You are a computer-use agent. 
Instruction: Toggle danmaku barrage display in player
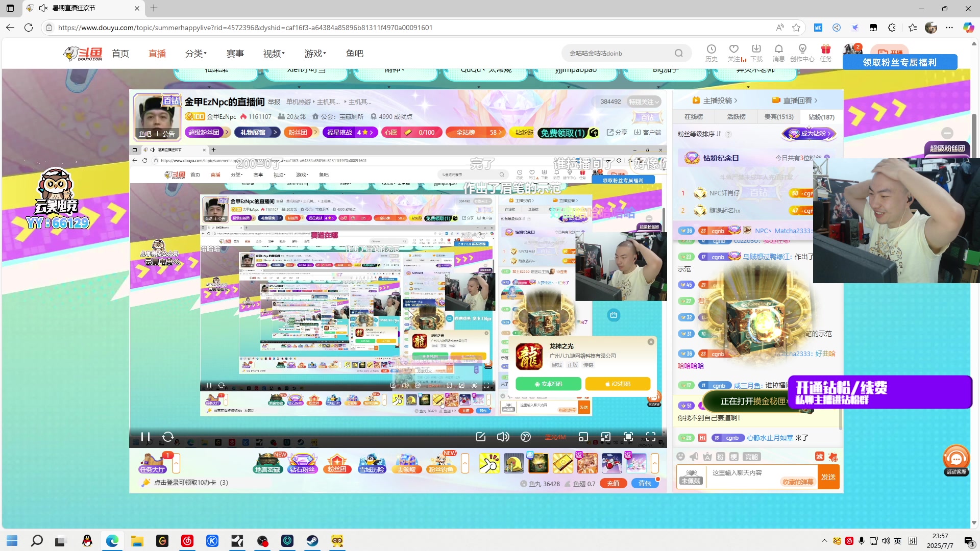click(x=526, y=437)
